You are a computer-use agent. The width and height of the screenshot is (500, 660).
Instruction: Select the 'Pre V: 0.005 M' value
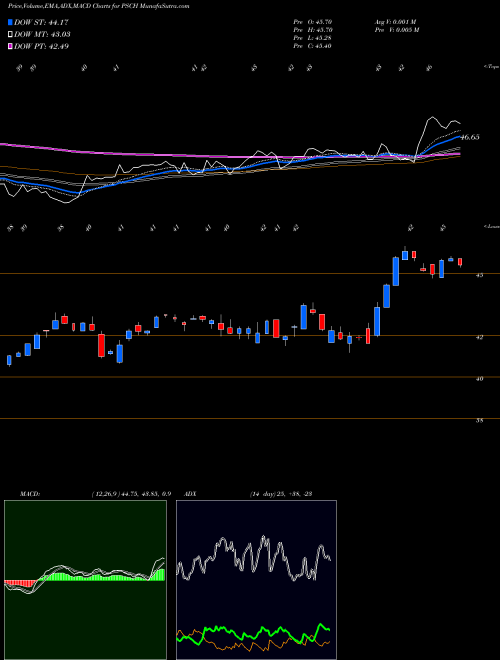coord(398,29)
